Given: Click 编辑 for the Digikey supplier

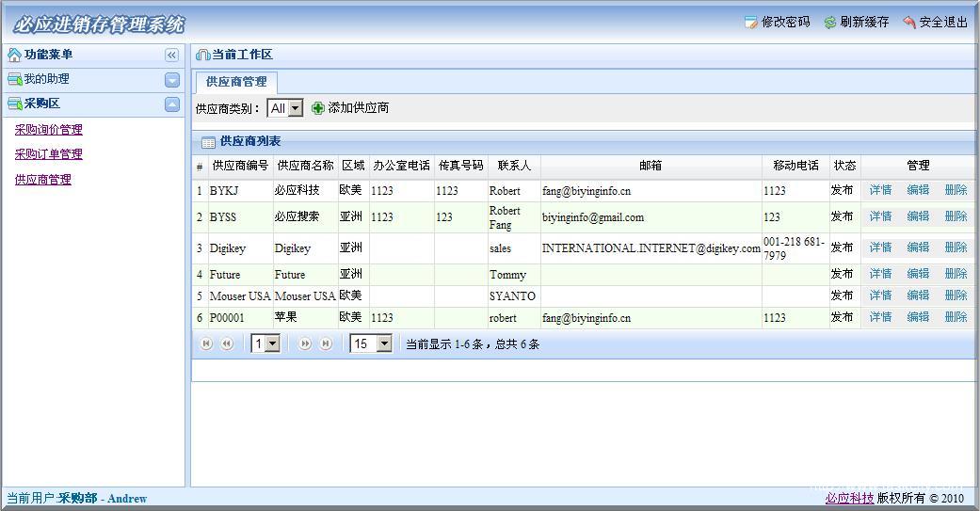Looking at the screenshot, I should pos(918,248).
